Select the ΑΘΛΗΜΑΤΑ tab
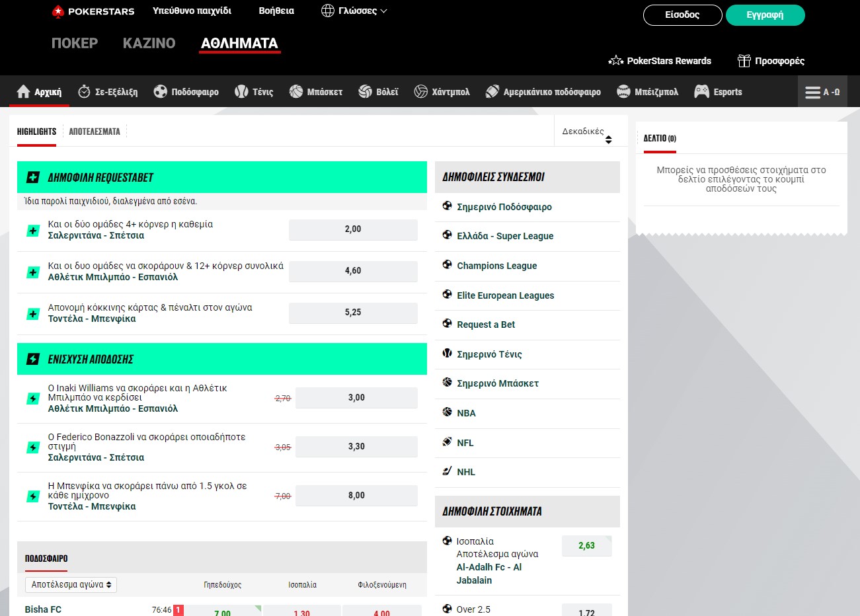The height and width of the screenshot is (616, 860). point(239,43)
